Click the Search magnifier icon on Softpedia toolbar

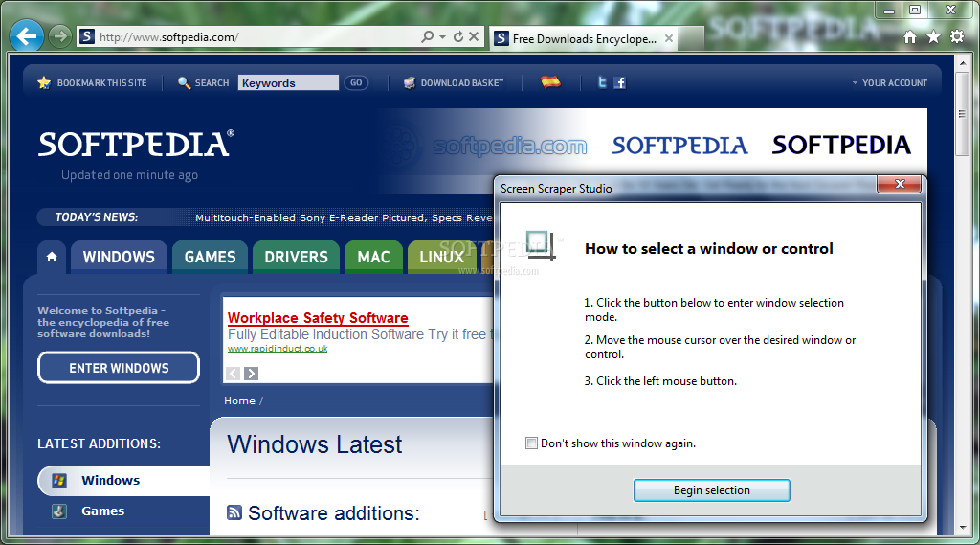184,82
